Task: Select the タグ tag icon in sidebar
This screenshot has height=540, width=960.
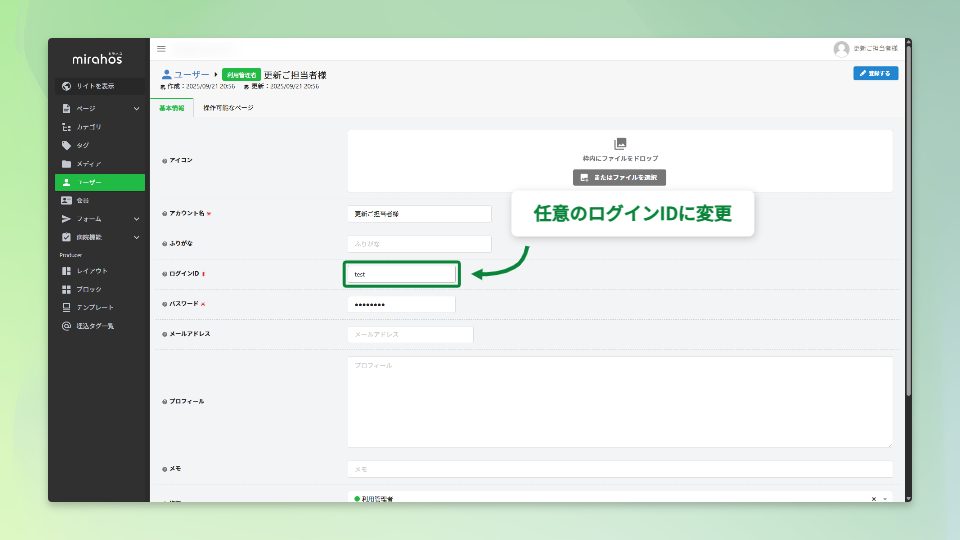Action: [66, 145]
